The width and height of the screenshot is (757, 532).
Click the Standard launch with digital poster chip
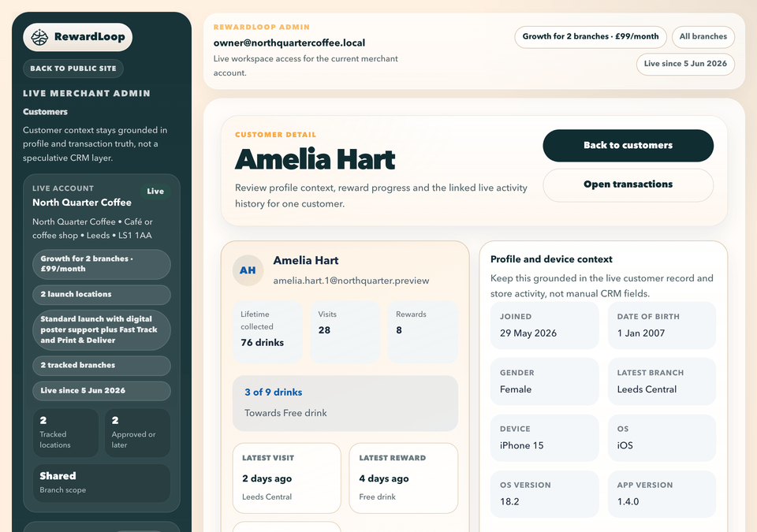pos(102,329)
